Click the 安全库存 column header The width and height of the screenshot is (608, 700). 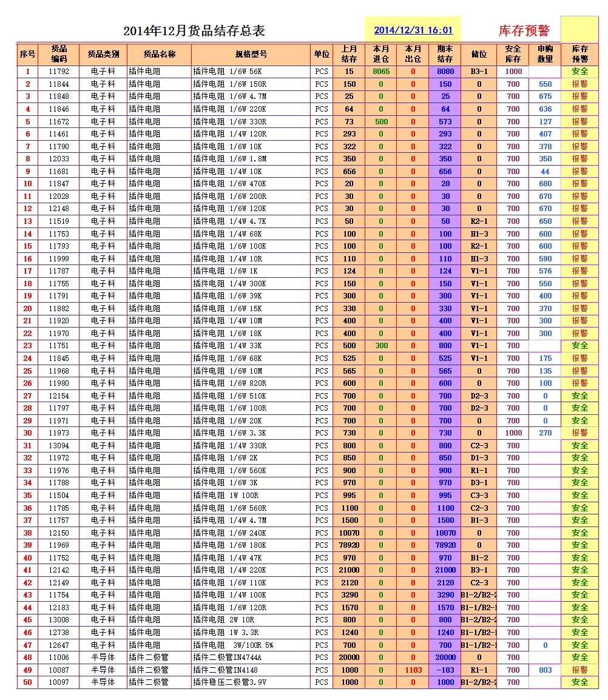pos(513,54)
